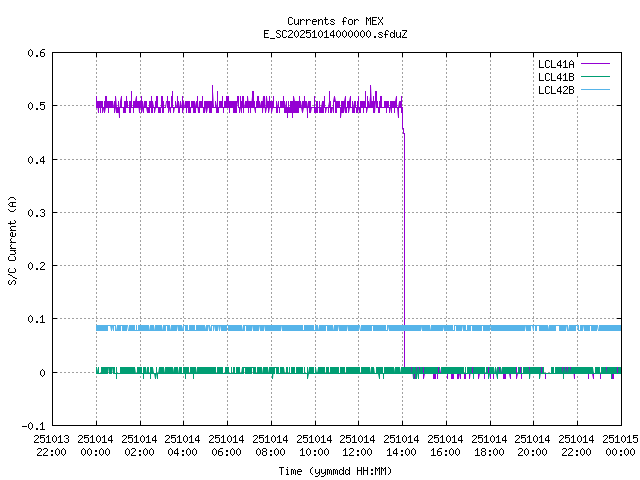The height and width of the screenshot is (480, 640).
Task: Click the -0.1 tick on the y-axis
Action: 31,426
